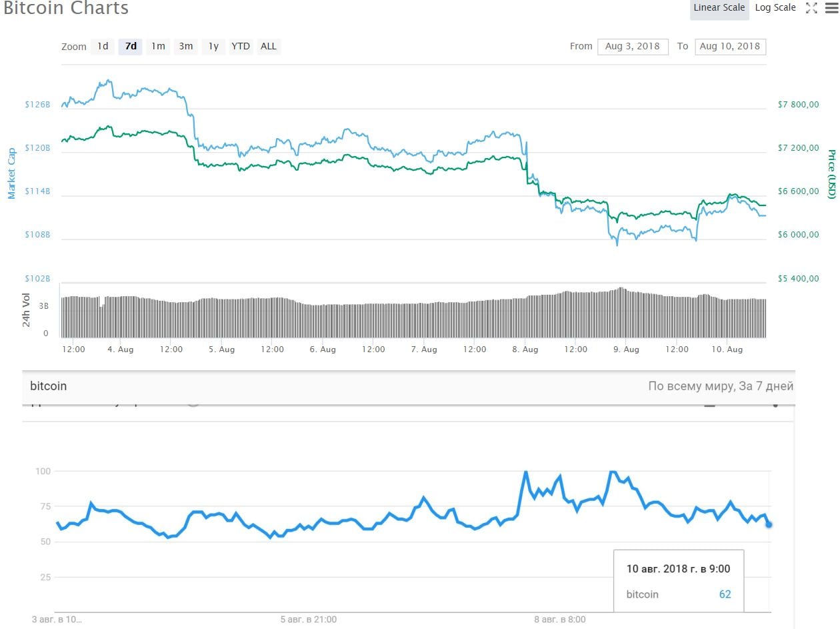Toggle fullscreen chart view icon
Viewport: 840px width, 629px height.
pos(811,8)
